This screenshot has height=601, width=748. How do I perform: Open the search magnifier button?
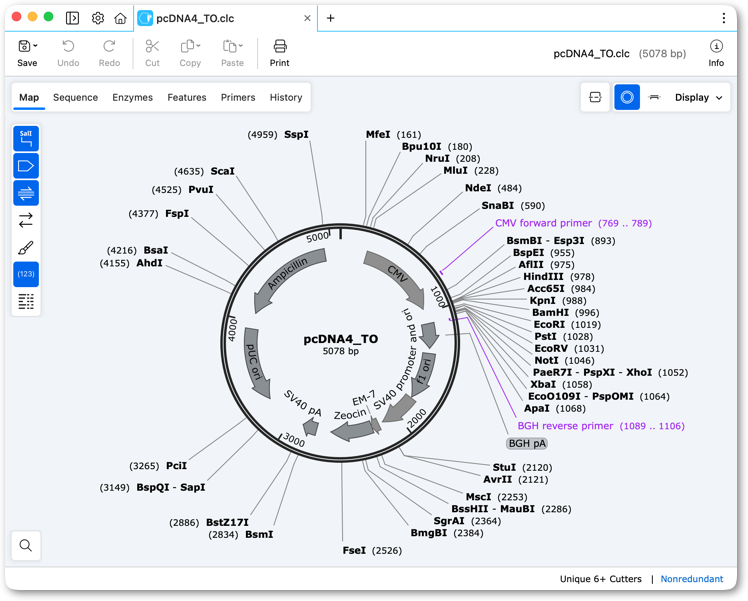26,545
